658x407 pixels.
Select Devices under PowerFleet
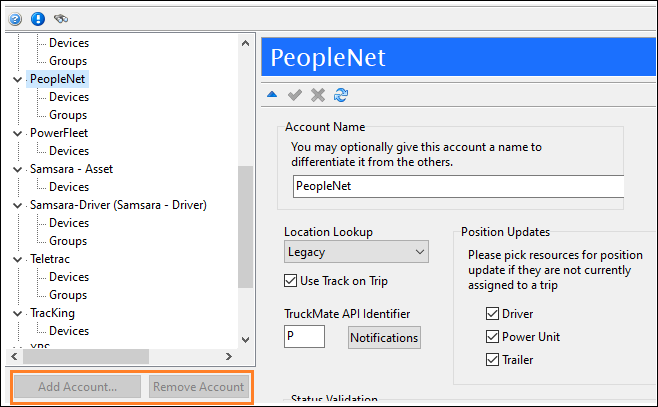coord(69,151)
